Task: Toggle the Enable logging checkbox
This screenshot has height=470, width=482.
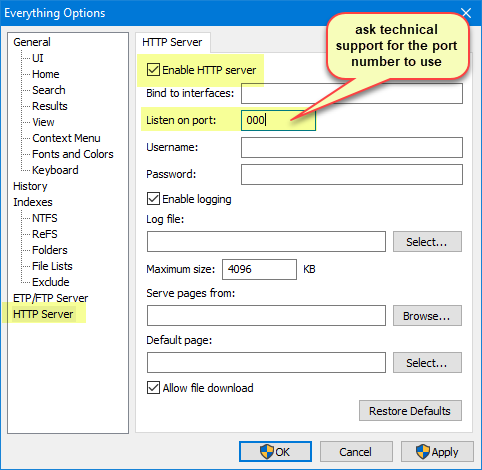Action: coord(153,199)
